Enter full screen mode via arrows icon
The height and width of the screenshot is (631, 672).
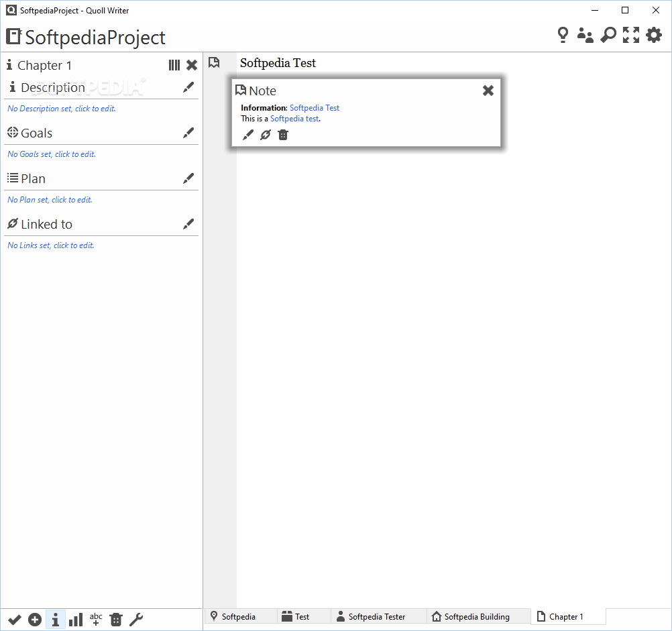pyautogui.click(x=631, y=35)
